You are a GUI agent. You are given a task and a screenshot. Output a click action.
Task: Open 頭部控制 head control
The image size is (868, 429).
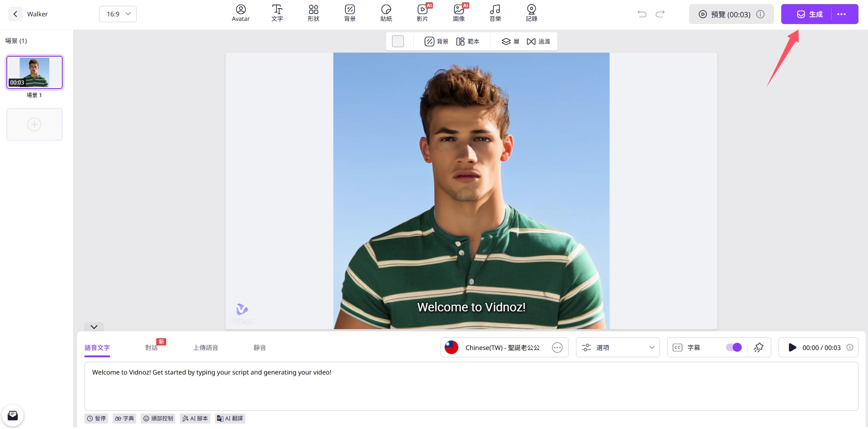point(158,419)
